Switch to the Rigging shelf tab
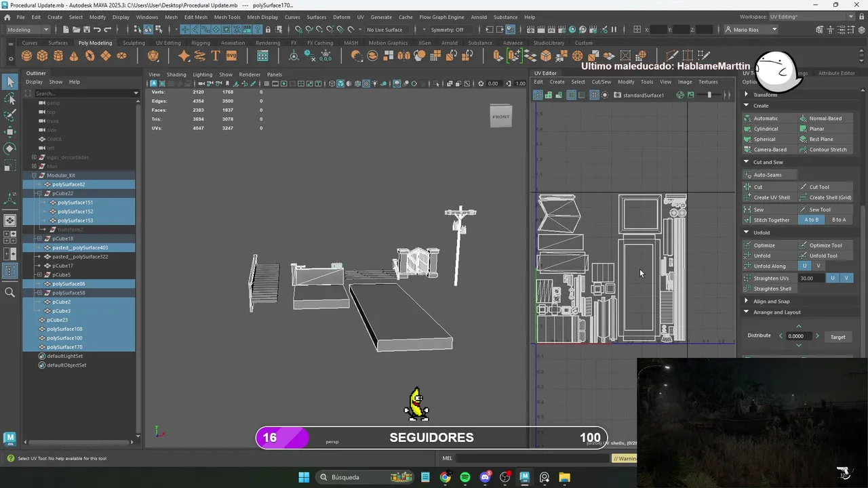Screen dimensions: 868x488 [x=201, y=43]
